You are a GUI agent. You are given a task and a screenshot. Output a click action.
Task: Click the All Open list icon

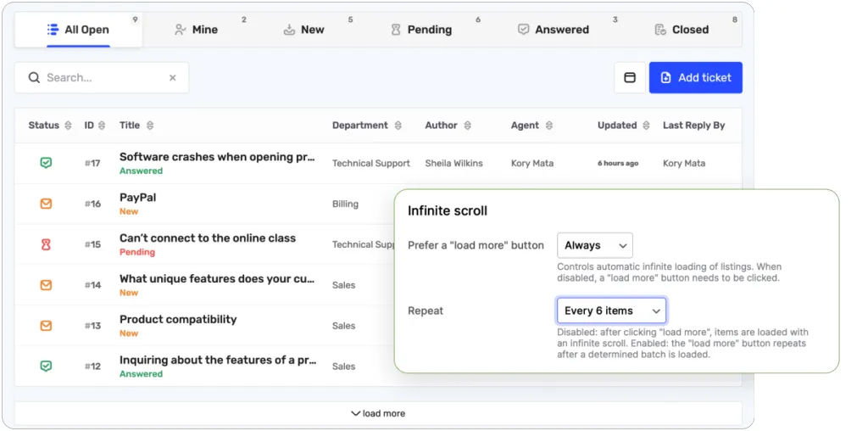click(x=53, y=30)
